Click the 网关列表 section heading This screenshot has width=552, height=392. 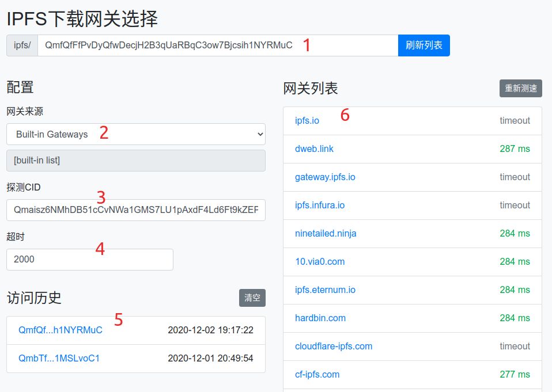pos(311,88)
